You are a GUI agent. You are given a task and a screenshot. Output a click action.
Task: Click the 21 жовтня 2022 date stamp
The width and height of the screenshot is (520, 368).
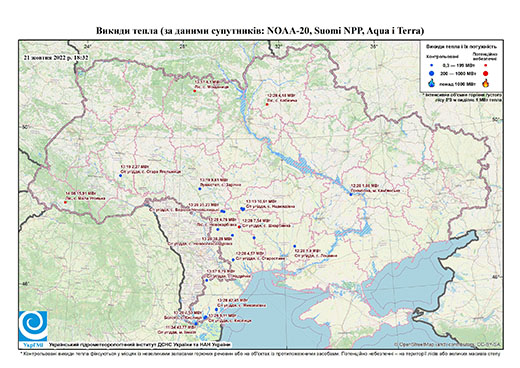(56, 57)
